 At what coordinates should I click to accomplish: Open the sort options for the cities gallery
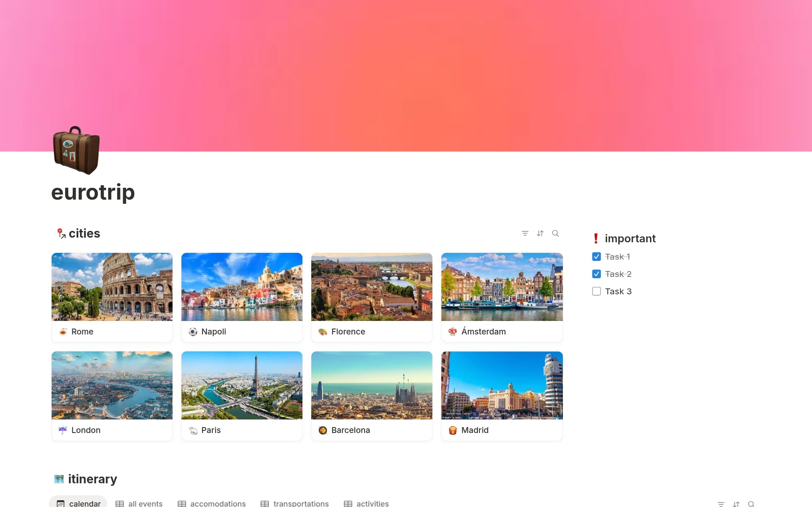pos(540,233)
